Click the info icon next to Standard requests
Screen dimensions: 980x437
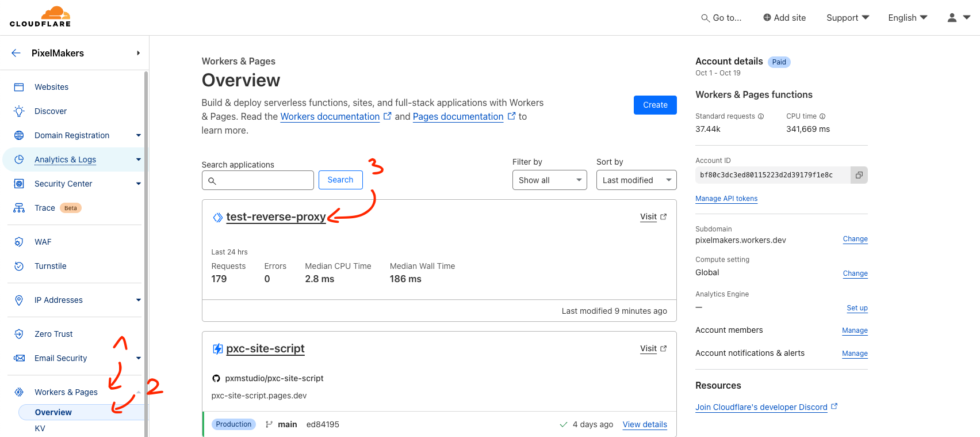point(761,116)
